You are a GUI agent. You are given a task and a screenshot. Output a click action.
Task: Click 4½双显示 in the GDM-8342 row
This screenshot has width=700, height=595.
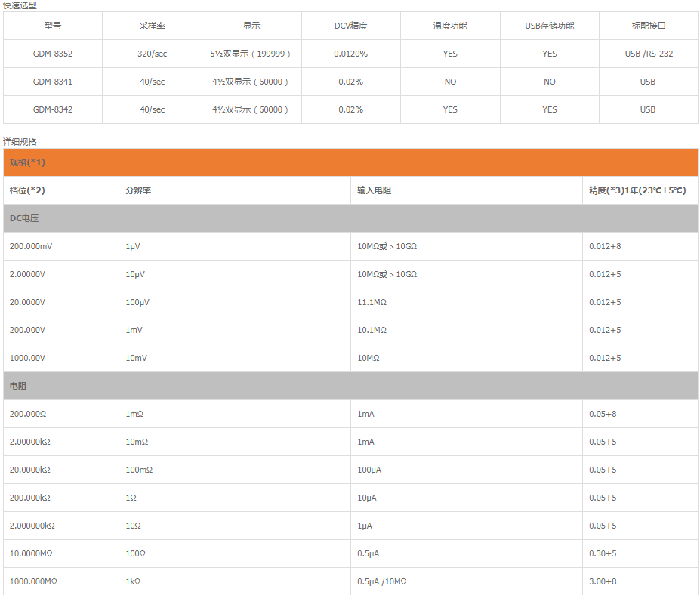click(251, 109)
